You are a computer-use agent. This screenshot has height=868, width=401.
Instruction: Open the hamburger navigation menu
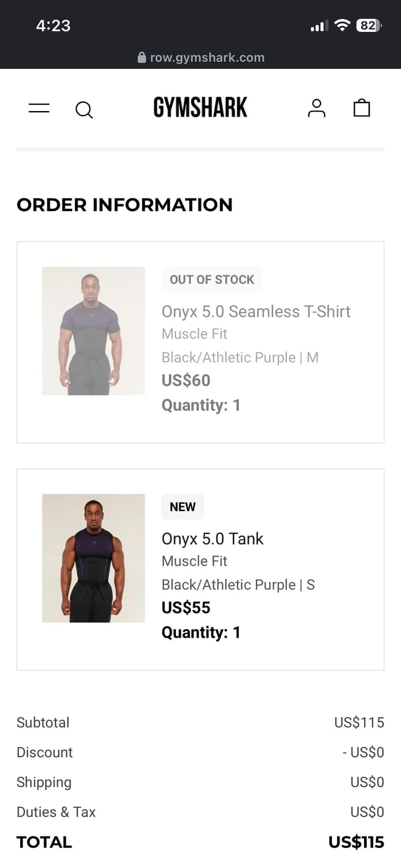pyautogui.click(x=39, y=108)
